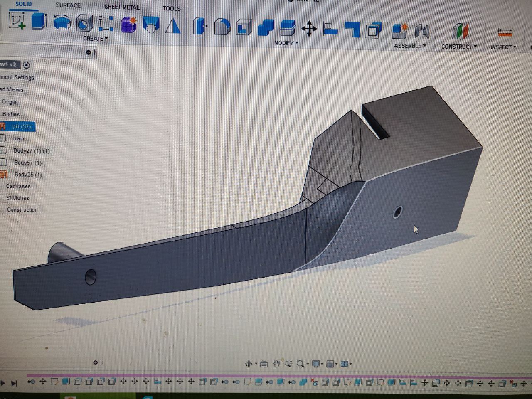
Task: Activate the Move/Copy tool
Action: (x=309, y=29)
